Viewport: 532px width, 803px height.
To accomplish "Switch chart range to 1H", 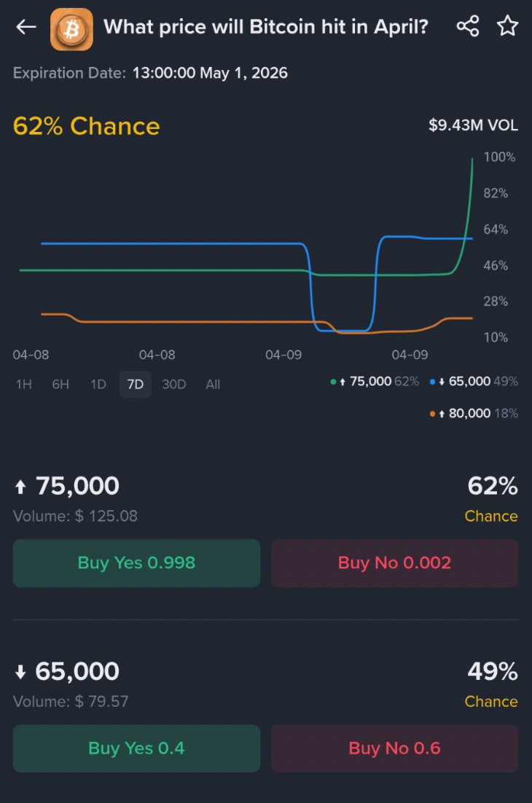I will click(24, 384).
